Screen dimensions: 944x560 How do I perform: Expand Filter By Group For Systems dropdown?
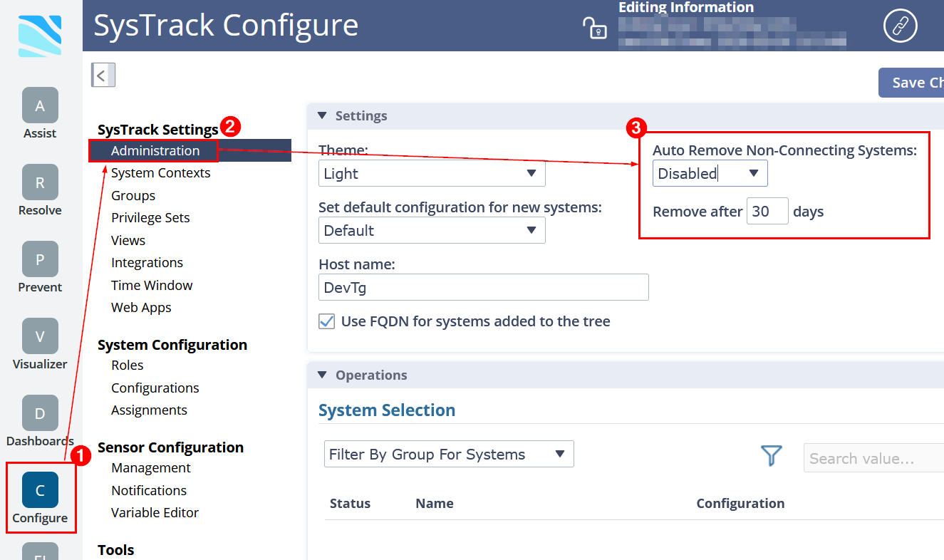pos(447,455)
